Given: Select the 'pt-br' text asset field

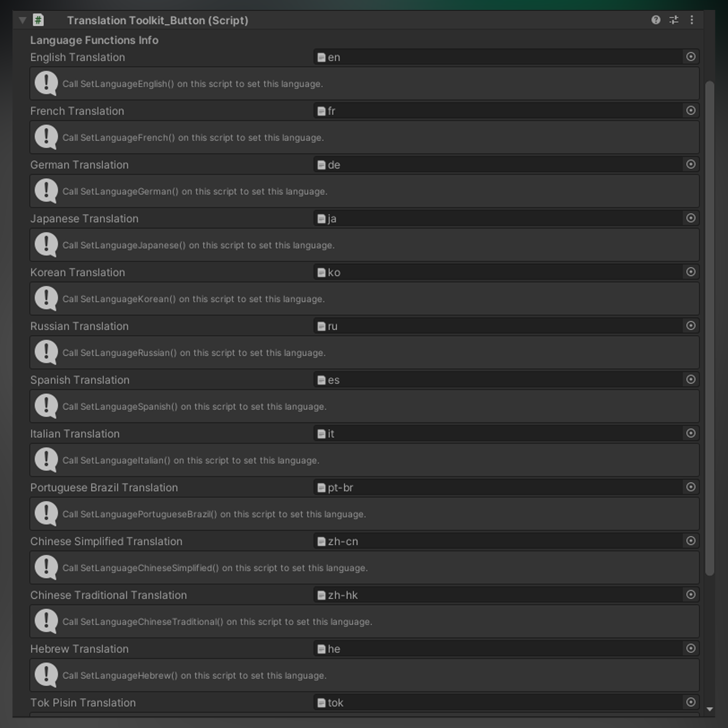Looking at the screenshot, I should (455, 487).
